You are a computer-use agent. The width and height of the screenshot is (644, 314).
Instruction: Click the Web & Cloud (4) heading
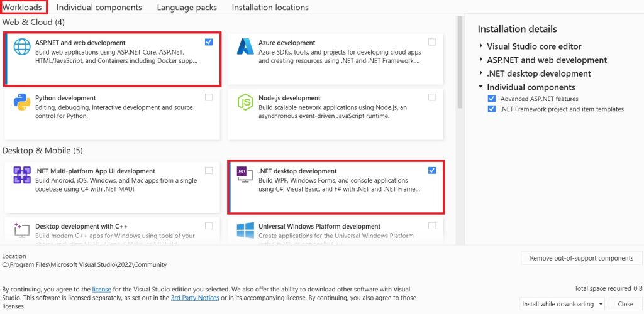(x=33, y=22)
